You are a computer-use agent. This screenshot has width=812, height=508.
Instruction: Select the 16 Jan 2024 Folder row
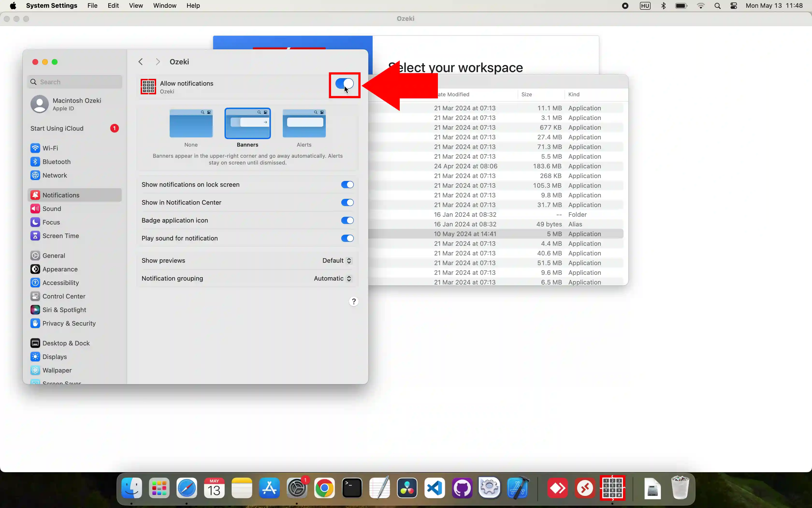[496, 215]
